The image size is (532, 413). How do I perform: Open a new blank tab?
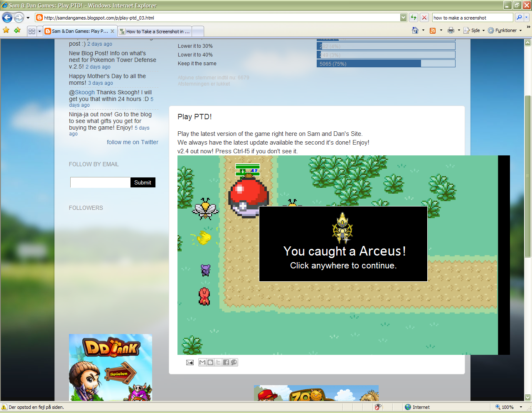pyautogui.click(x=198, y=32)
